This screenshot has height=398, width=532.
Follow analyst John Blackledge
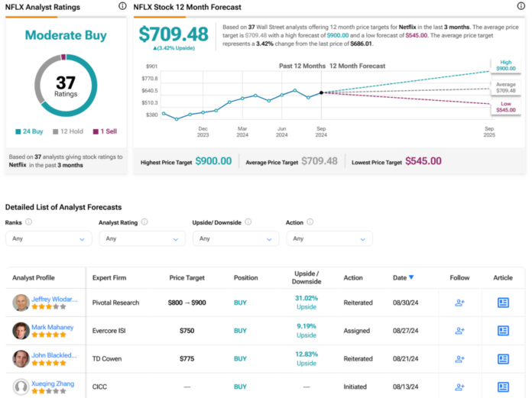[459, 358]
